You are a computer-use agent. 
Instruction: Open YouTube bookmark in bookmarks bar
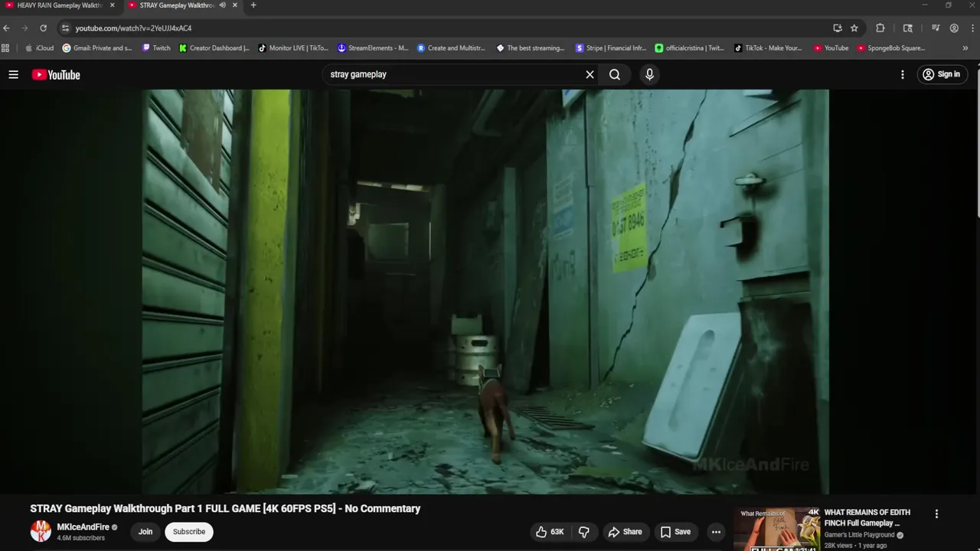tap(831, 48)
